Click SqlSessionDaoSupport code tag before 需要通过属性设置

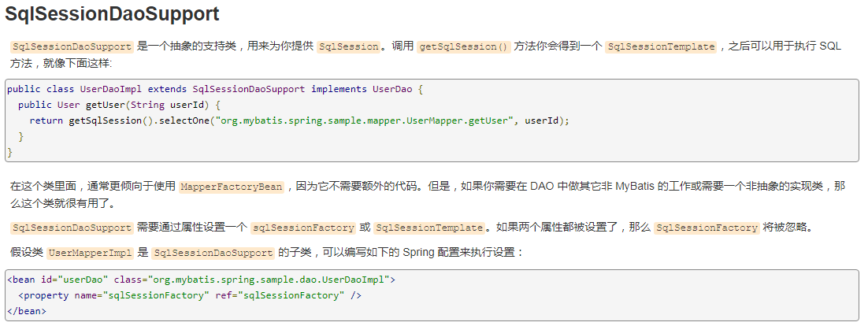(x=72, y=228)
